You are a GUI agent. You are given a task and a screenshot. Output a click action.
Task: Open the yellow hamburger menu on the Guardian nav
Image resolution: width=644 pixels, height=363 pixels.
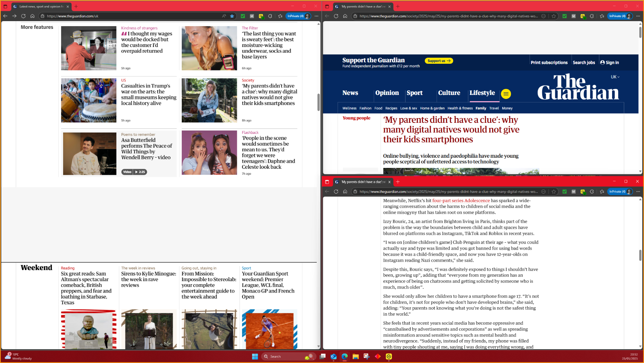click(506, 94)
